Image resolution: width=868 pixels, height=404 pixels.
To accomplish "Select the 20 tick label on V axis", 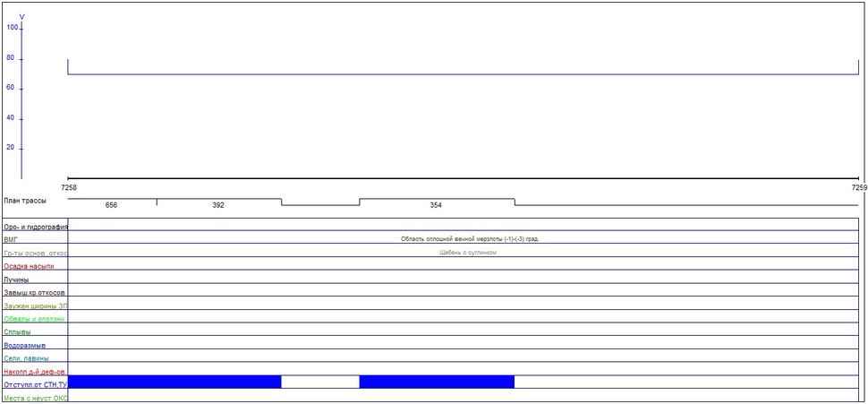I will pos(10,148).
